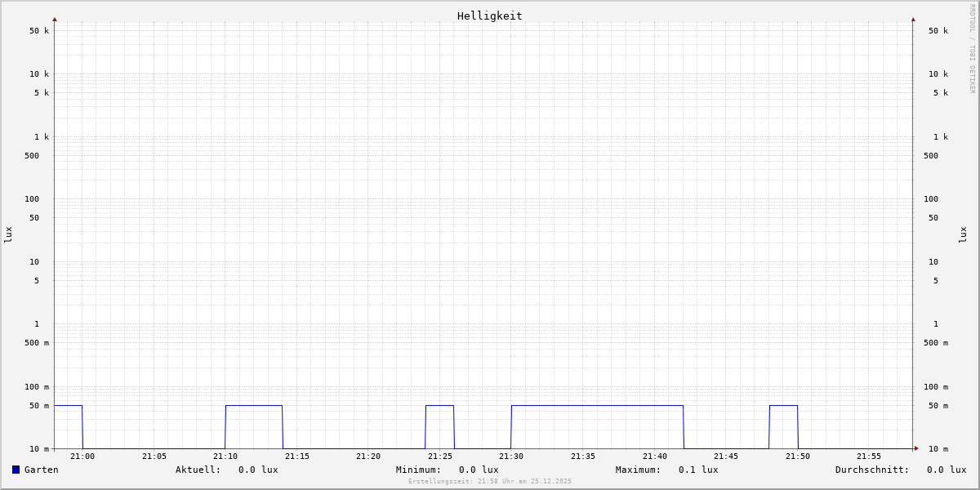Click the 21:50 time axis label
This screenshot has width=980, height=490.
coord(798,457)
